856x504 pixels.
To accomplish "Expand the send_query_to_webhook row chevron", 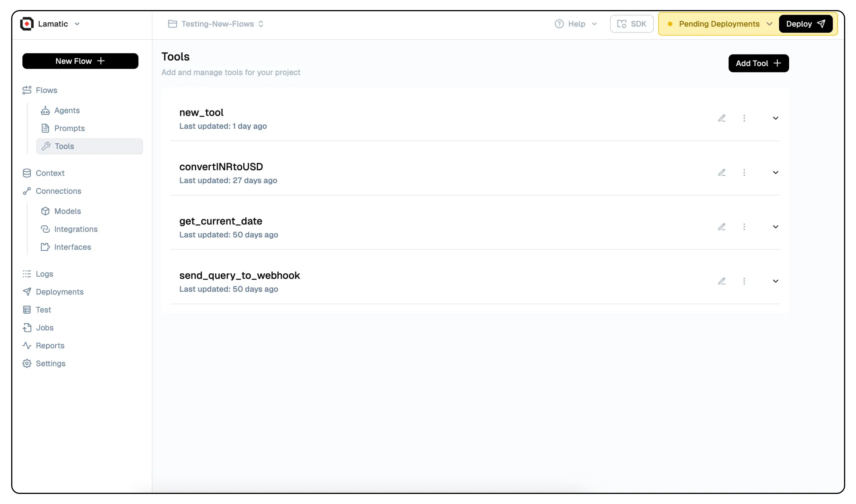I will 776,281.
